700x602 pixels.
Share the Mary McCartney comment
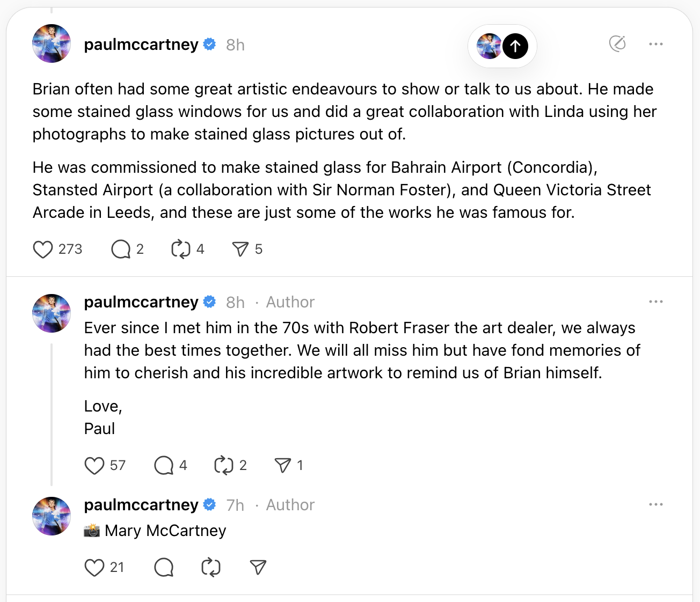point(258,568)
